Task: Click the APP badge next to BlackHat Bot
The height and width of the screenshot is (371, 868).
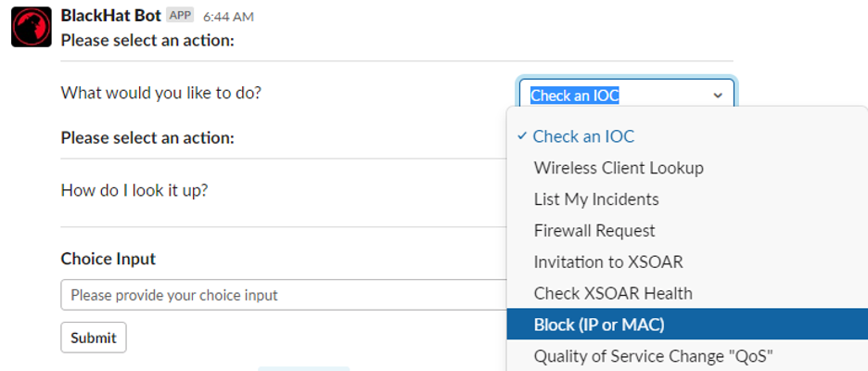Action: point(180,15)
